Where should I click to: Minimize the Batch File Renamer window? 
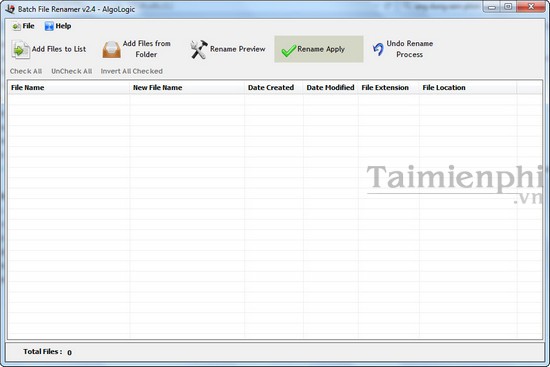(492, 7)
